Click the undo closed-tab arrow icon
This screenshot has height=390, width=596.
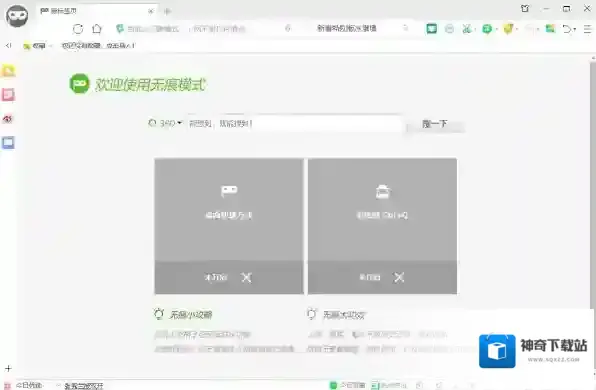point(567,29)
